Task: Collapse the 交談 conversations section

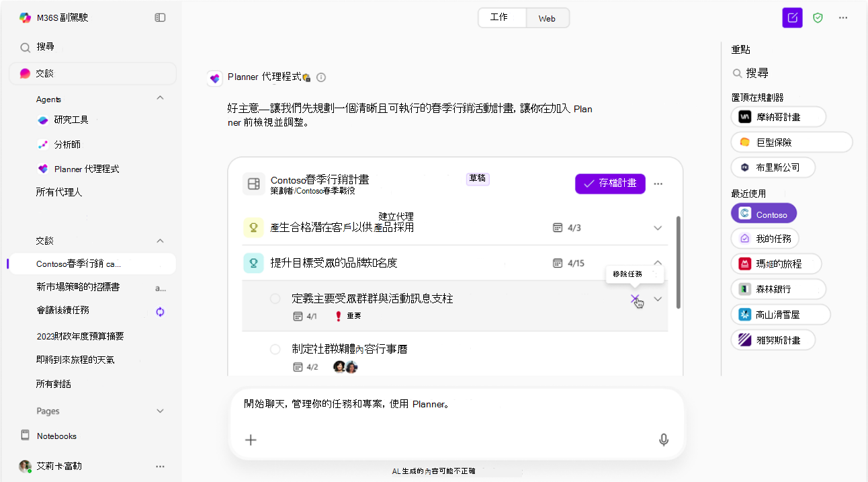Action: click(x=160, y=240)
